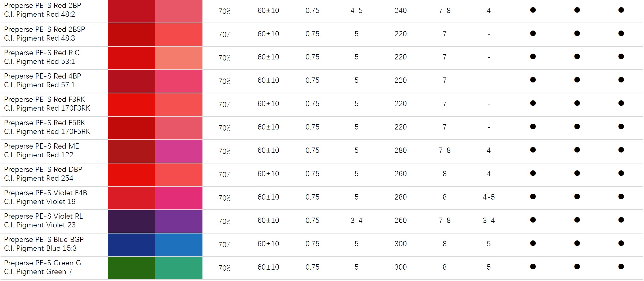The image size is (644, 281).
Task: Click the 7-8 light fastness for Red 2BP
Action: pos(444,11)
